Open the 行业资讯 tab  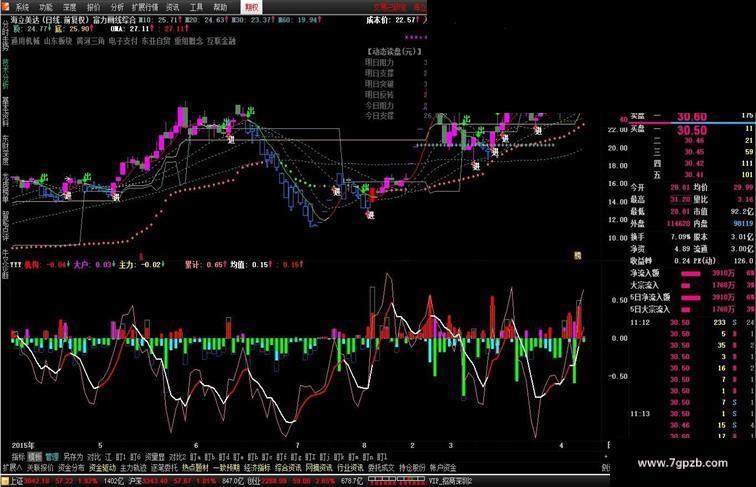click(350, 468)
